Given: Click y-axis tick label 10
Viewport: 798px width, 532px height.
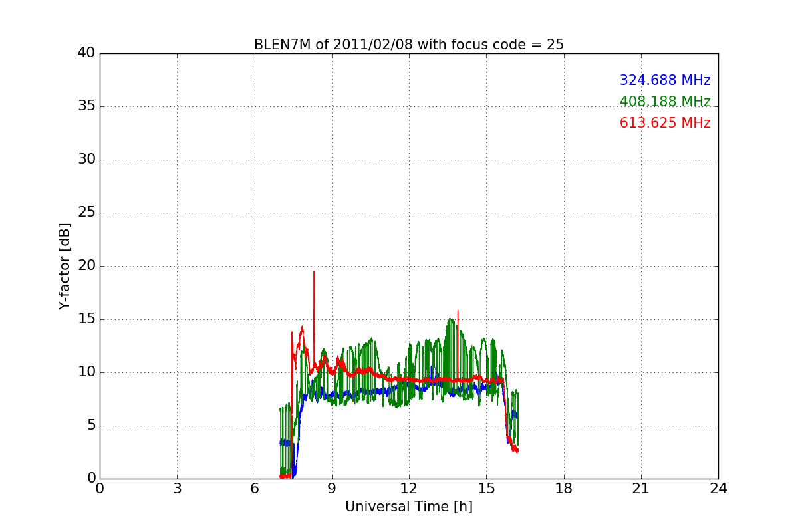Looking at the screenshot, I should pyautogui.click(x=86, y=372).
